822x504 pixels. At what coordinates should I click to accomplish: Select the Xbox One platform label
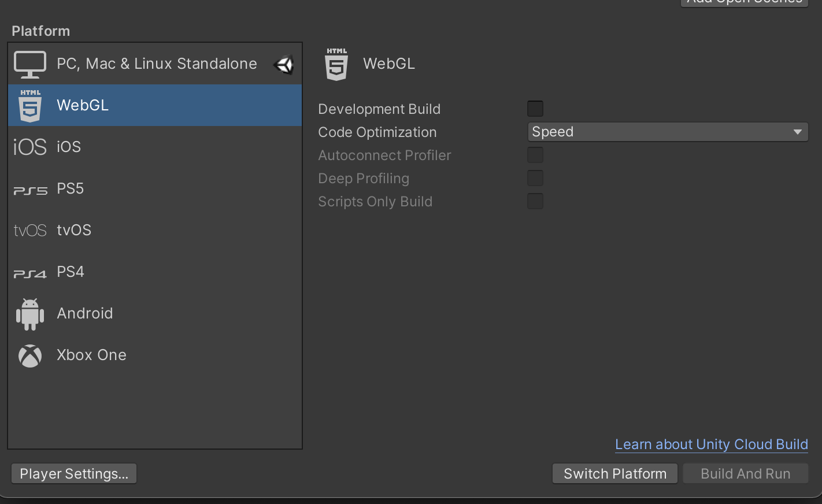pyautogui.click(x=91, y=355)
